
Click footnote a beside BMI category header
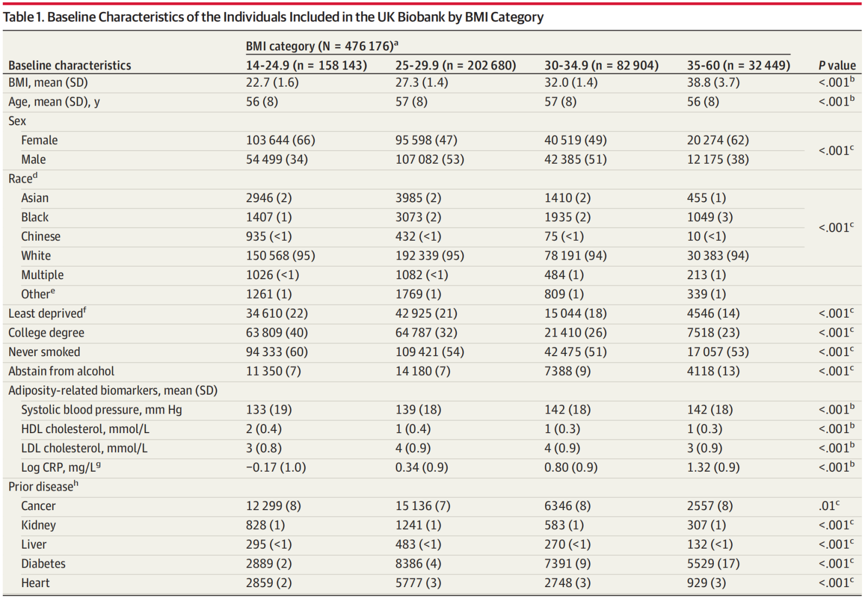point(397,42)
